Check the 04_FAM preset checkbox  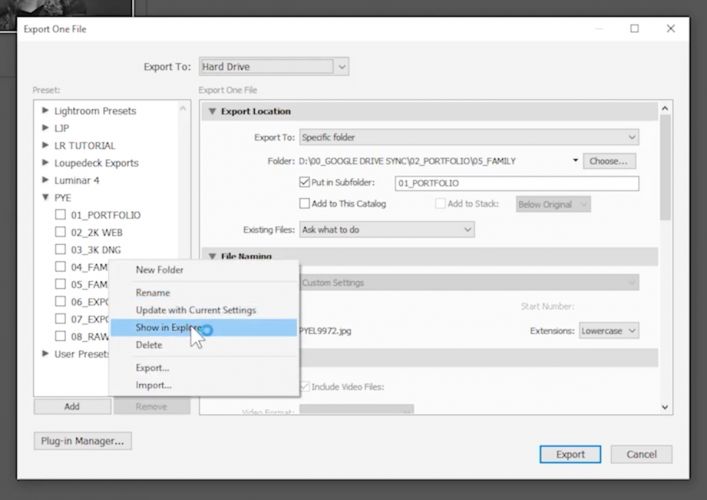tap(60, 266)
